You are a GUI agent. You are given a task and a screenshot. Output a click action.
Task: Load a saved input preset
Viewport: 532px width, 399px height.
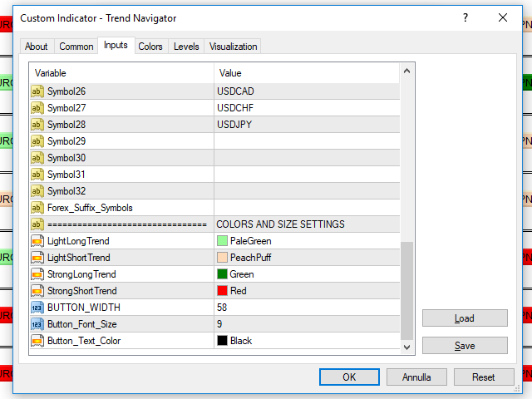[x=465, y=318]
